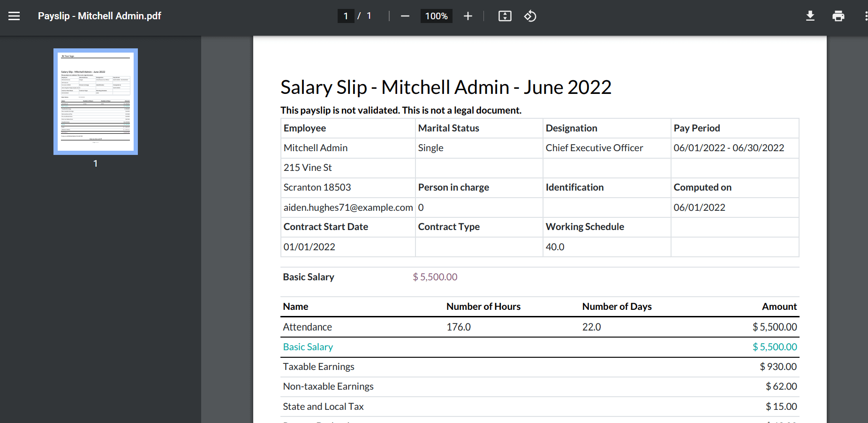868x423 pixels.
Task: Open the sidebar hamburger menu
Action: point(14,16)
